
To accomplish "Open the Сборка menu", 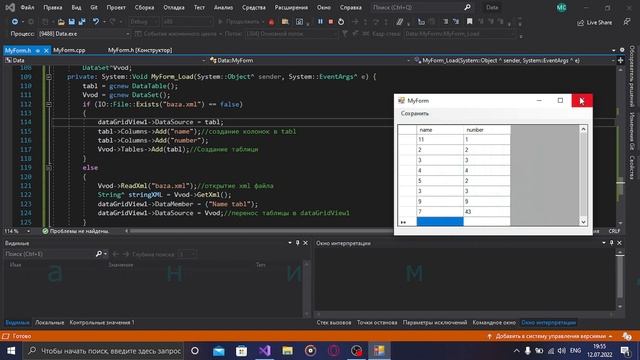I will click(x=144, y=7).
